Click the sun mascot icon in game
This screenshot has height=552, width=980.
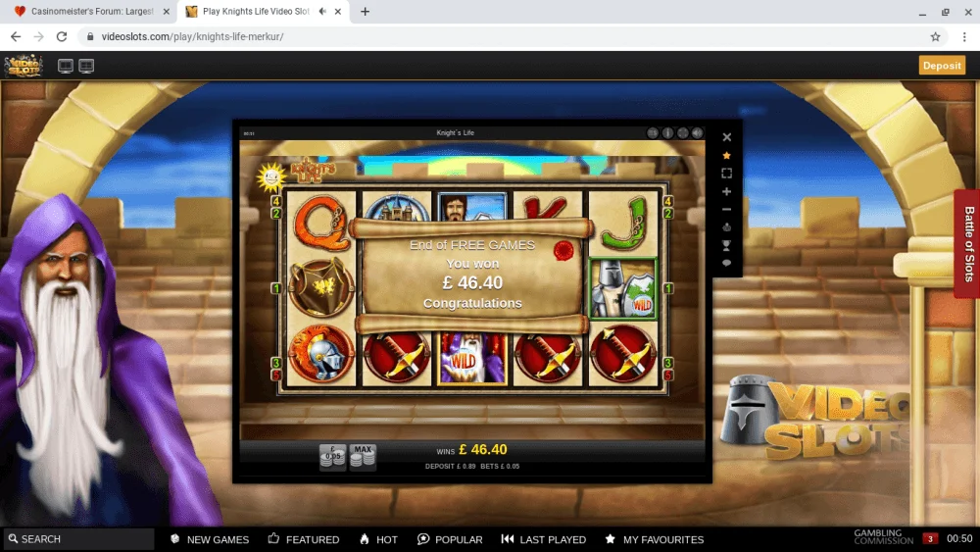click(271, 177)
